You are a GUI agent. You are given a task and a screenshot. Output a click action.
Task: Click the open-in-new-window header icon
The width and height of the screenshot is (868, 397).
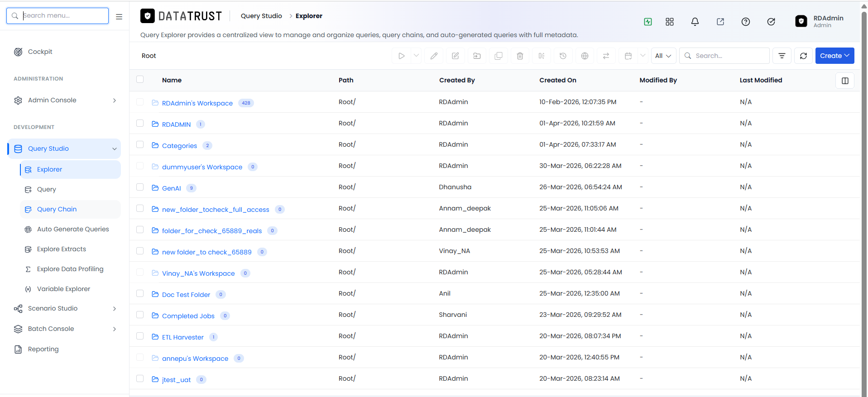coord(720,22)
